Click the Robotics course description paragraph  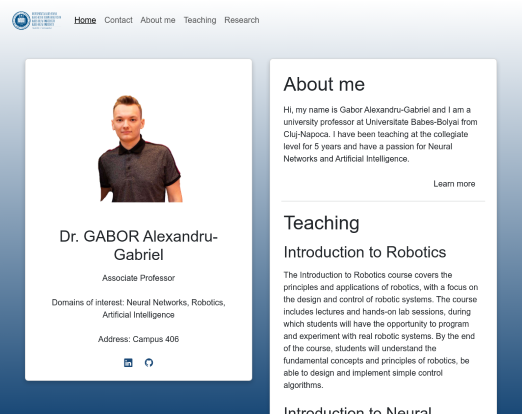[x=381, y=330]
